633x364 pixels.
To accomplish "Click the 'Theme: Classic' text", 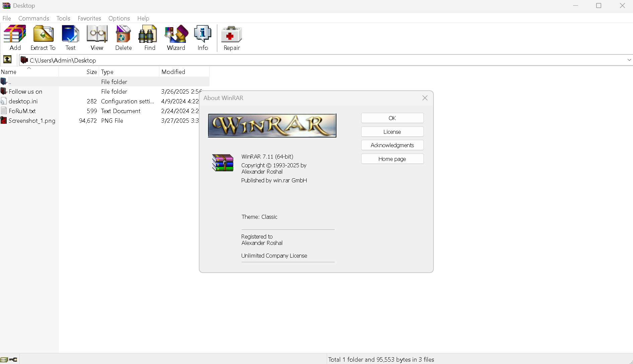I will [259, 217].
